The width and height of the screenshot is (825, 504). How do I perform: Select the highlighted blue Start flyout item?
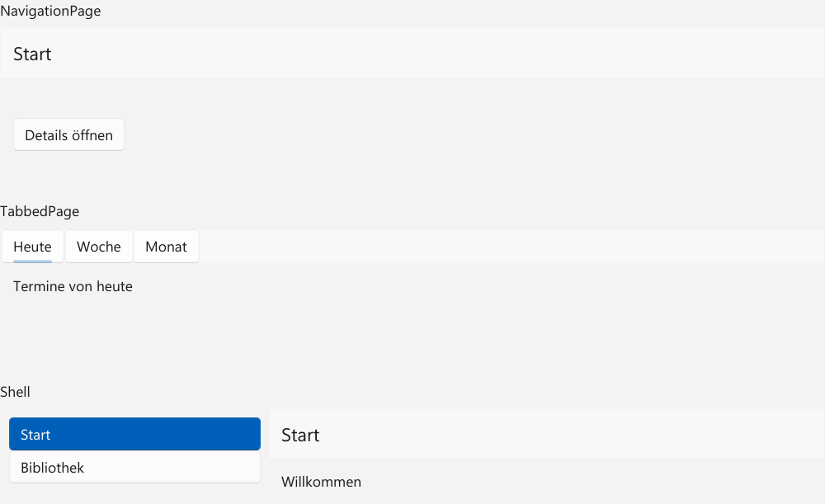coord(134,434)
